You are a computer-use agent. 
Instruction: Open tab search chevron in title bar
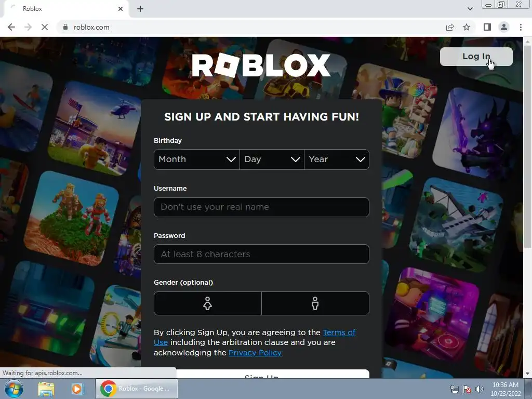click(470, 9)
